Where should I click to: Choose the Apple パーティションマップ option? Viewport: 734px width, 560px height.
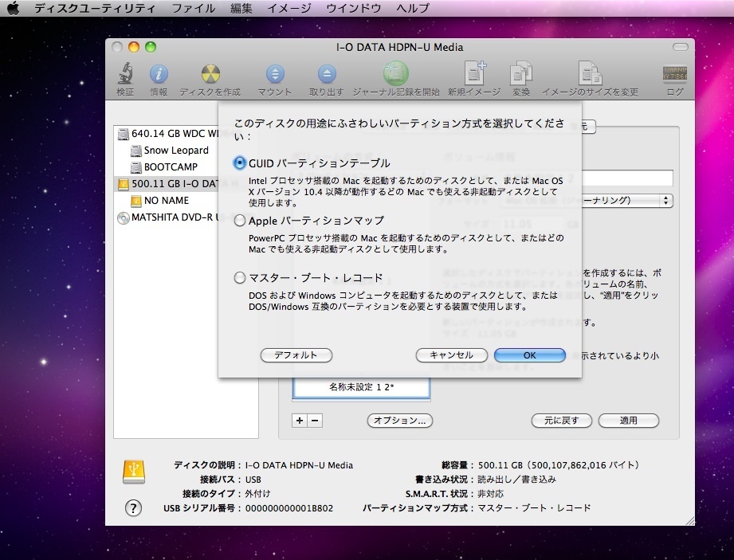pos(240,221)
